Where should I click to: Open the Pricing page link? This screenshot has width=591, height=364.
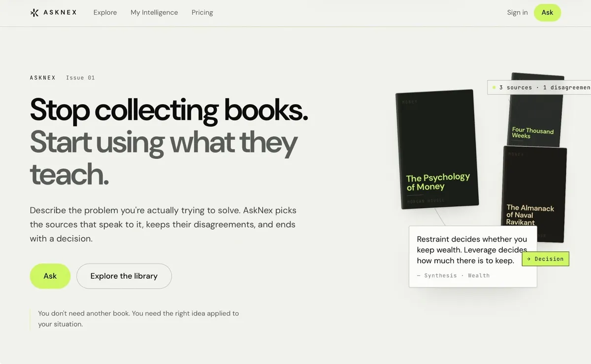coord(202,13)
